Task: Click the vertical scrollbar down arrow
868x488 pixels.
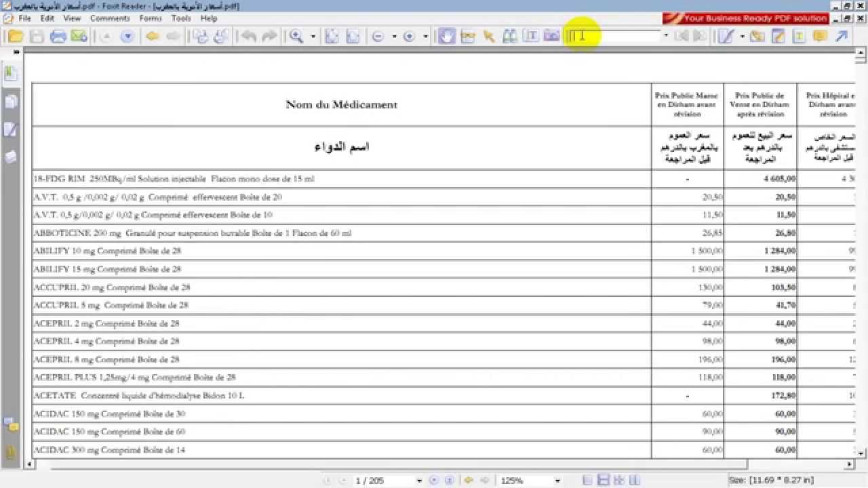Action: coord(861,453)
